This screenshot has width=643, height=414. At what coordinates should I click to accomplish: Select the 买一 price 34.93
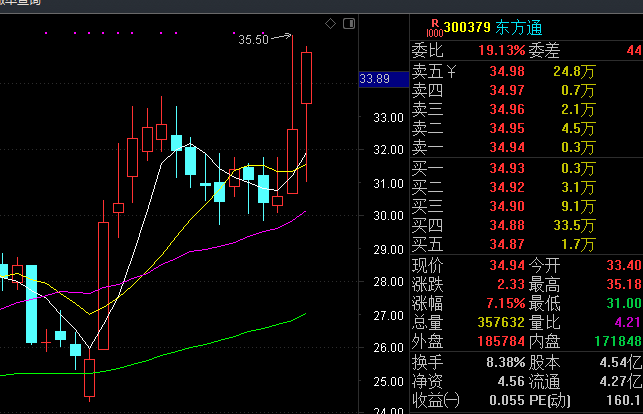click(x=507, y=168)
